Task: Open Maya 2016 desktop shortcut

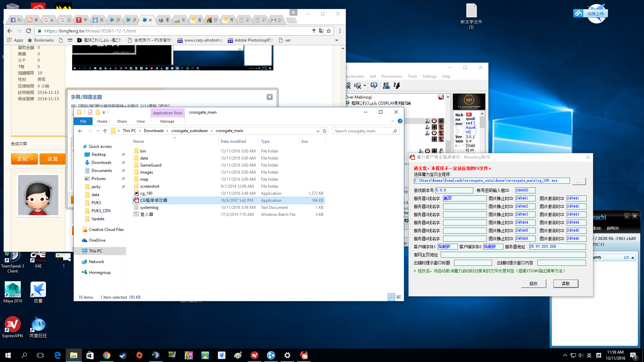Action: (x=13, y=292)
